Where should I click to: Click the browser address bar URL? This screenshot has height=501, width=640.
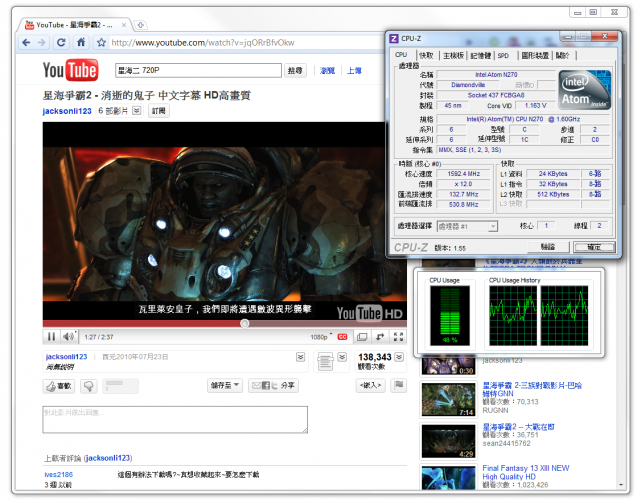click(203, 42)
